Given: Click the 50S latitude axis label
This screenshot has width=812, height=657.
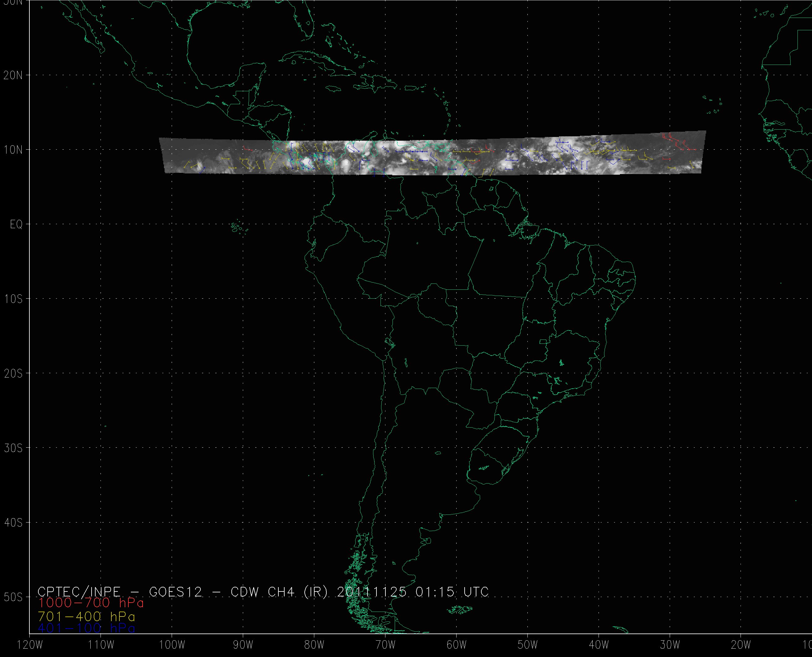Looking at the screenshot, I should (x=13, y=597).
